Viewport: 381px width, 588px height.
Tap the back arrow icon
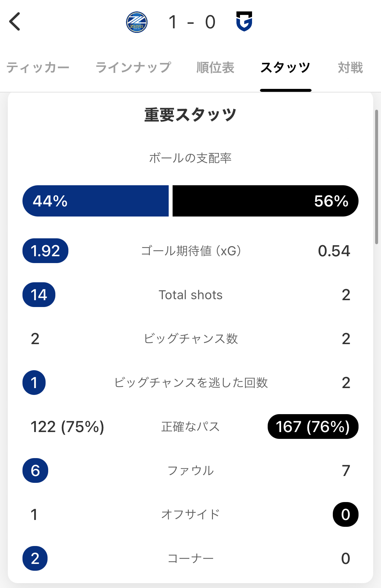coord(15,22)
